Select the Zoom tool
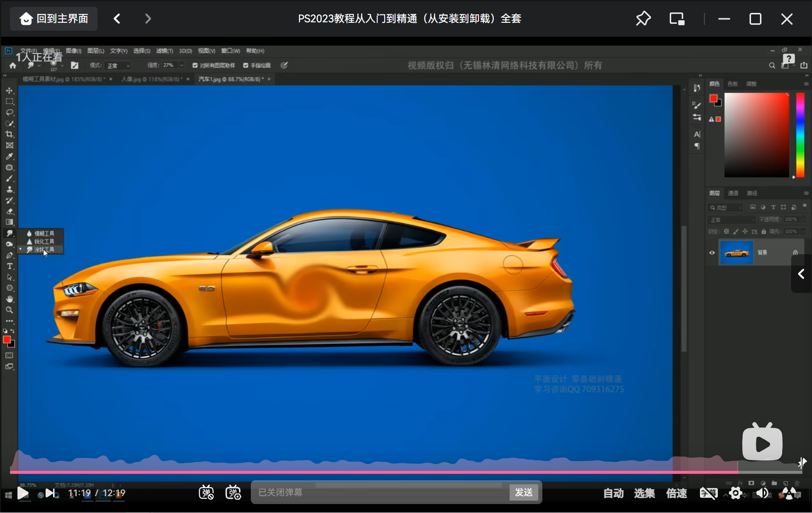Image resolution: width=812 pixels, height=513 pixels. click(9, 310)
